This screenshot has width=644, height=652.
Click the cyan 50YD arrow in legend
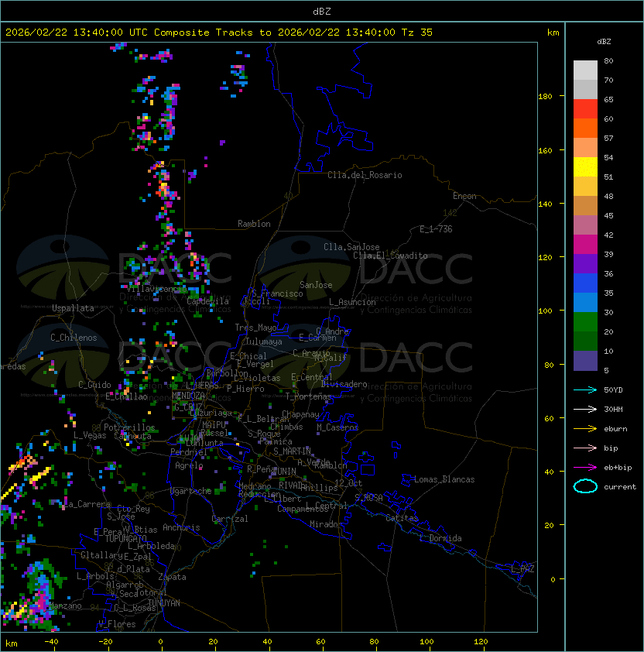pos(585,389)
